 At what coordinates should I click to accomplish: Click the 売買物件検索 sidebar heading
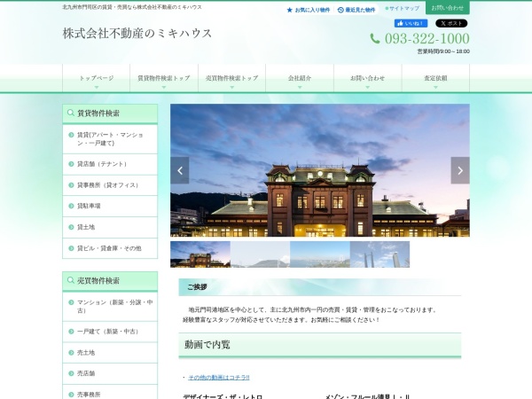(110, 281)
